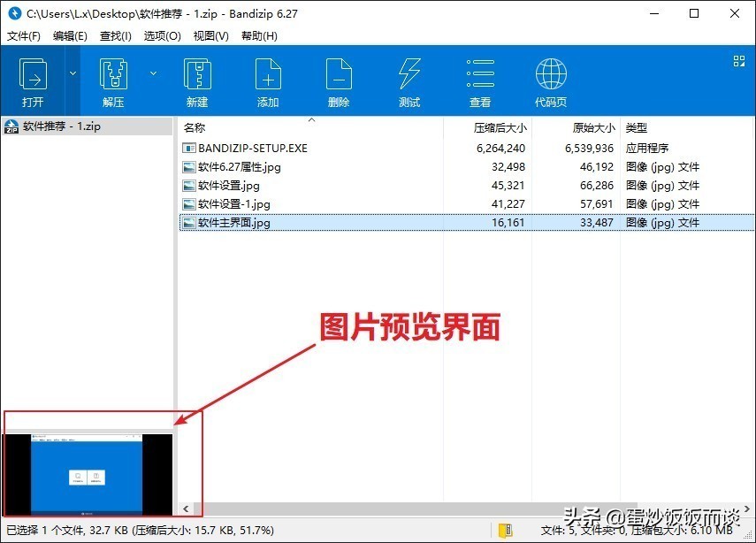Viewport: 756px width, 543px height.
Task: Click the image icon of 软件设置-1.jpg
Action: coord(189,204)
